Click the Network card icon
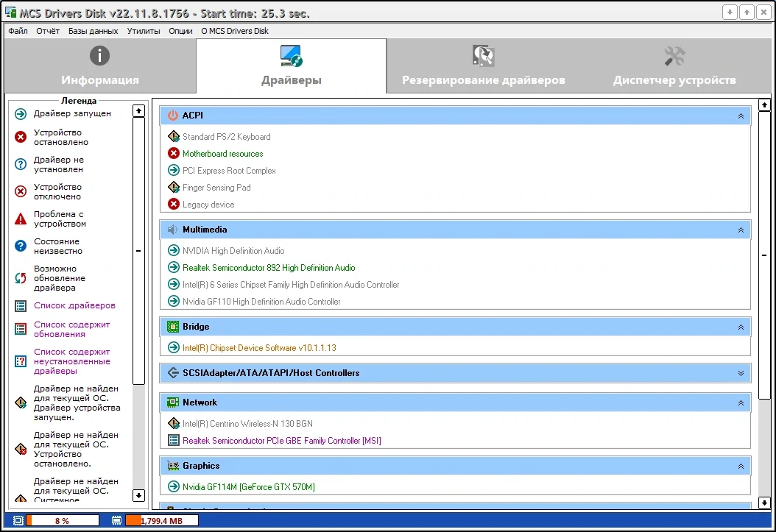 pos(173,402)
